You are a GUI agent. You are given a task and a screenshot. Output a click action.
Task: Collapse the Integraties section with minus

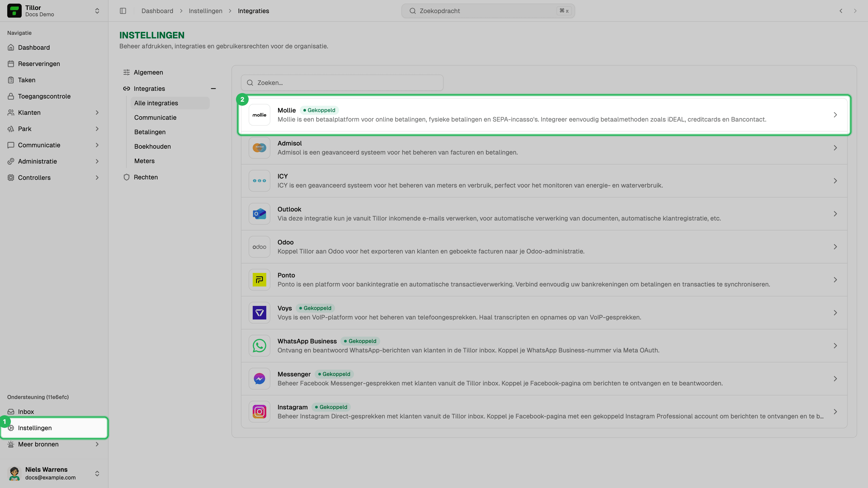coord(213,89)
